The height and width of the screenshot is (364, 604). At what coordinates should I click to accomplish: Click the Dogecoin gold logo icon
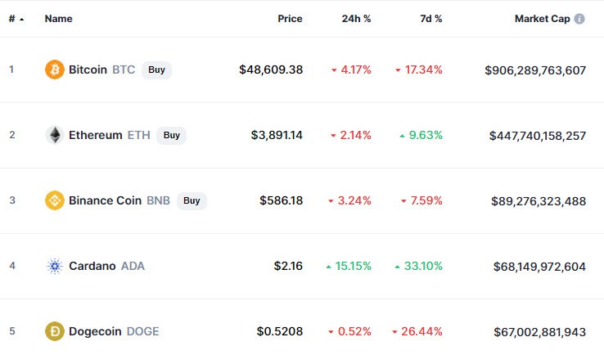55,331
